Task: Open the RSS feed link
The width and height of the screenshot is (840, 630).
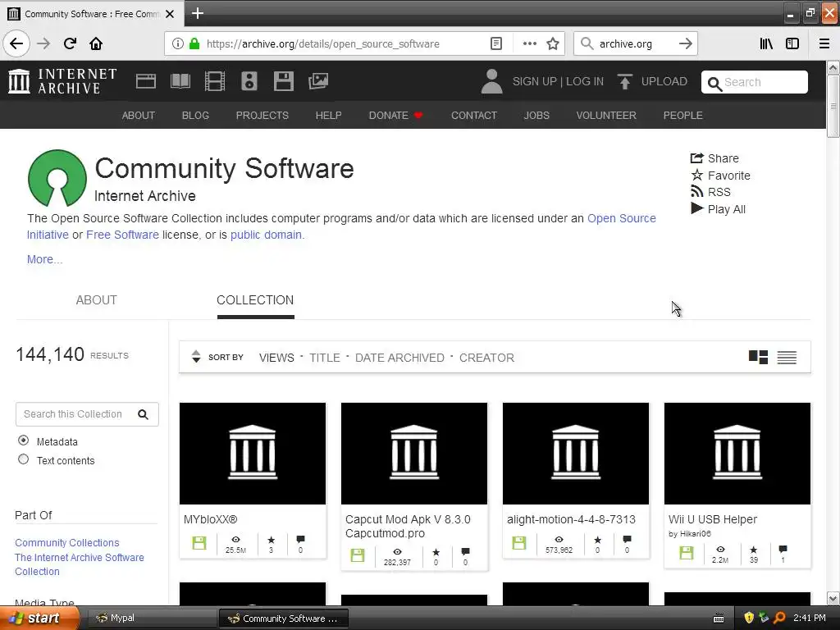Action: 710,192
